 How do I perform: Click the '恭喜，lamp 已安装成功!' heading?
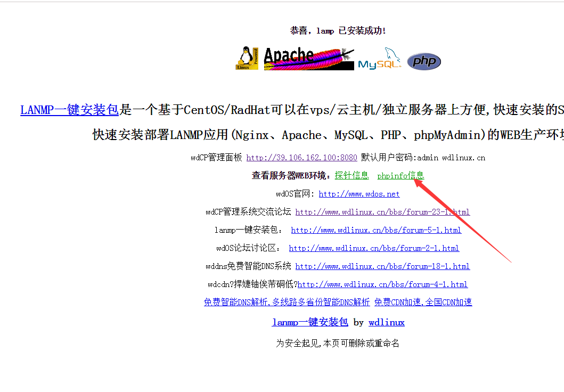pyautogui.click(x=338, y=30)
